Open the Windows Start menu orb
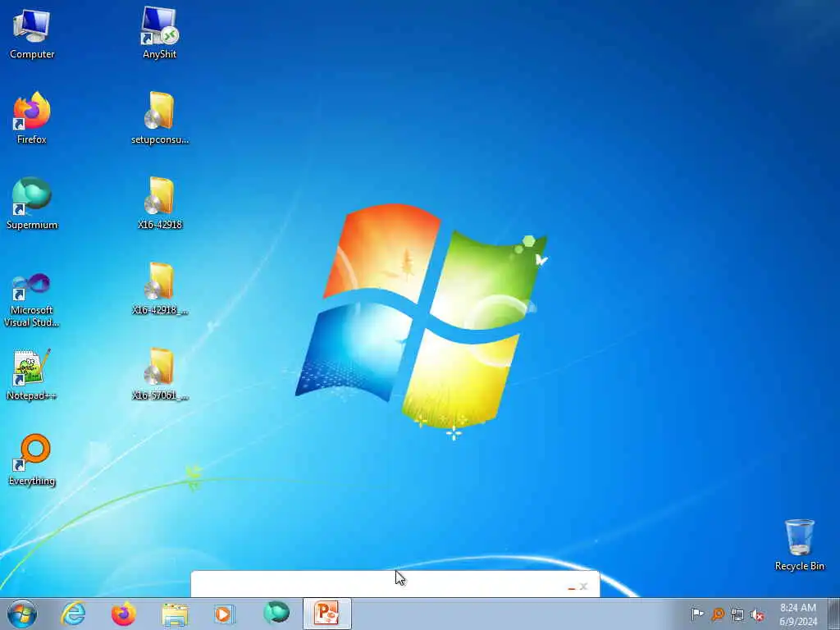The width and height of the screenshot is (840, 630). [22, 614]
